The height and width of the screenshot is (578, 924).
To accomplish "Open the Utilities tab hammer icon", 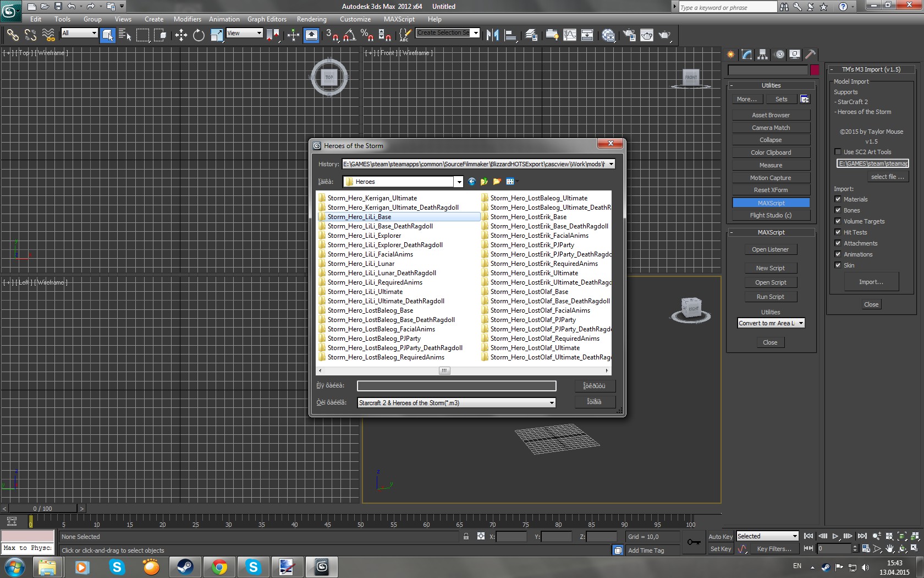I will coord(810,54).
